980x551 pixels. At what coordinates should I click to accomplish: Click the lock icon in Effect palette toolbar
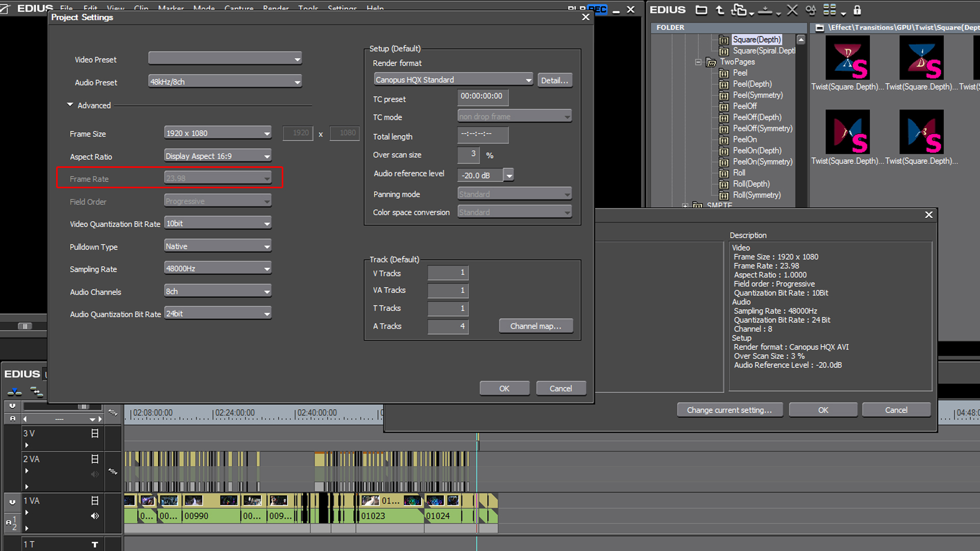click(x=857, y=10)
